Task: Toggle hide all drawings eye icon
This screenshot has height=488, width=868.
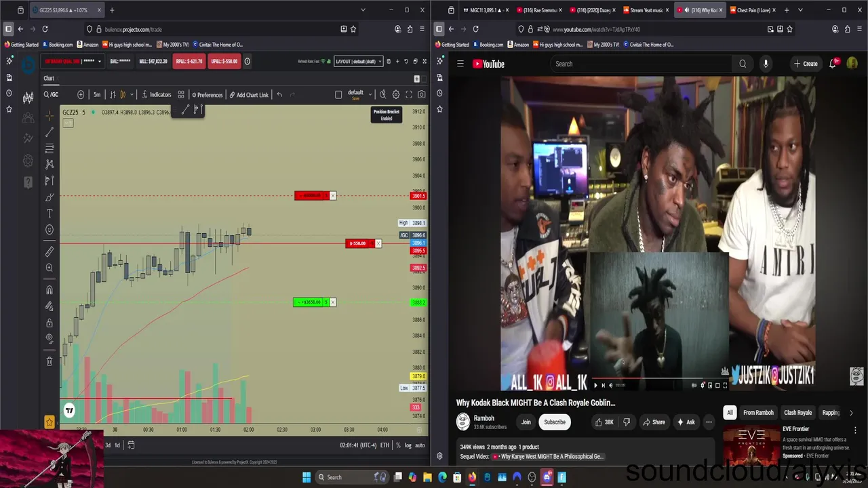Action: (x=50, y=338)
